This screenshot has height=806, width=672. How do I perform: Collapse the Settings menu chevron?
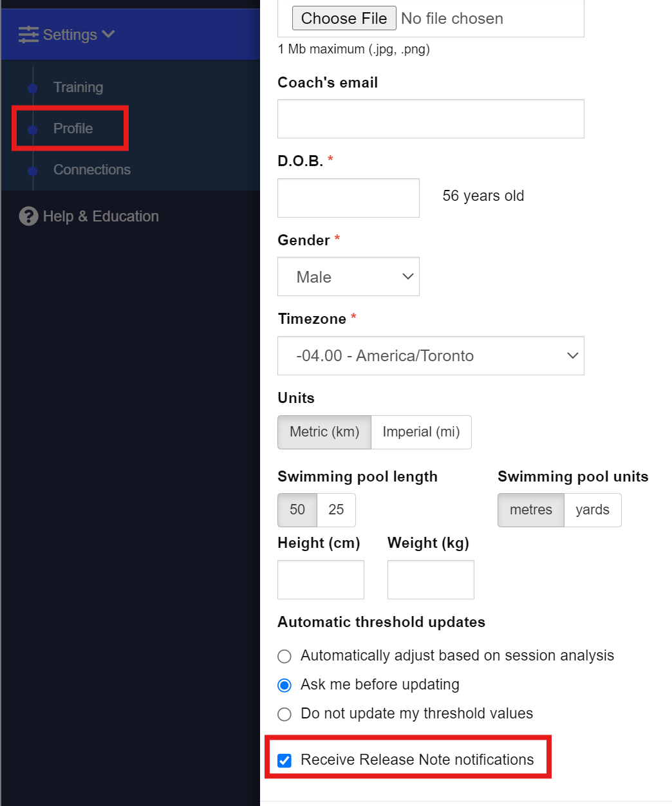(x=108, y=34)
